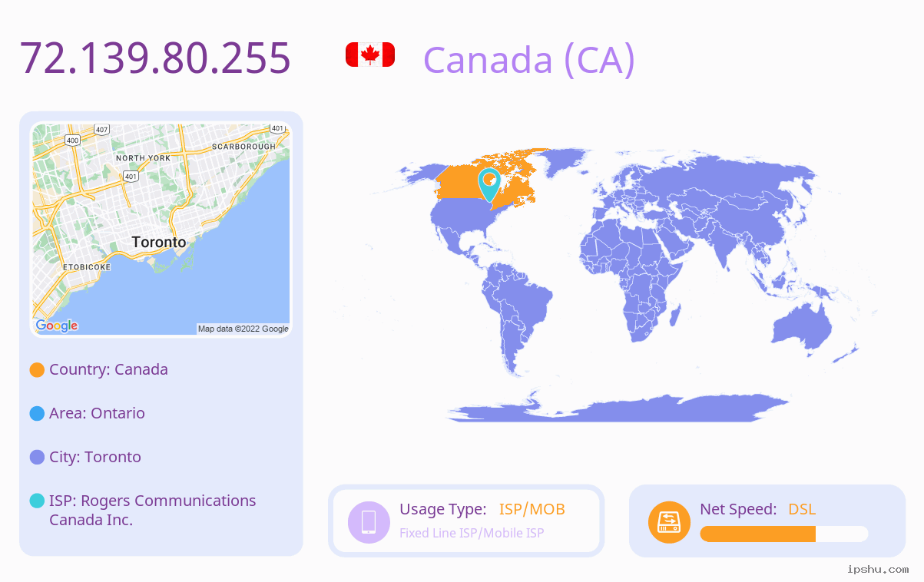
Task: Click the ISP/MOB usage type value
Action: [532, 509]
